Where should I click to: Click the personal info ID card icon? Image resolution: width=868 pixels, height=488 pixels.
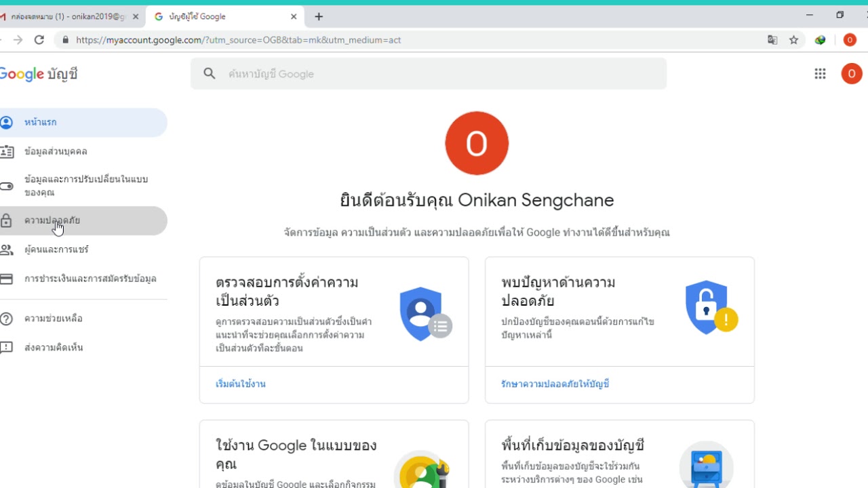6,152
